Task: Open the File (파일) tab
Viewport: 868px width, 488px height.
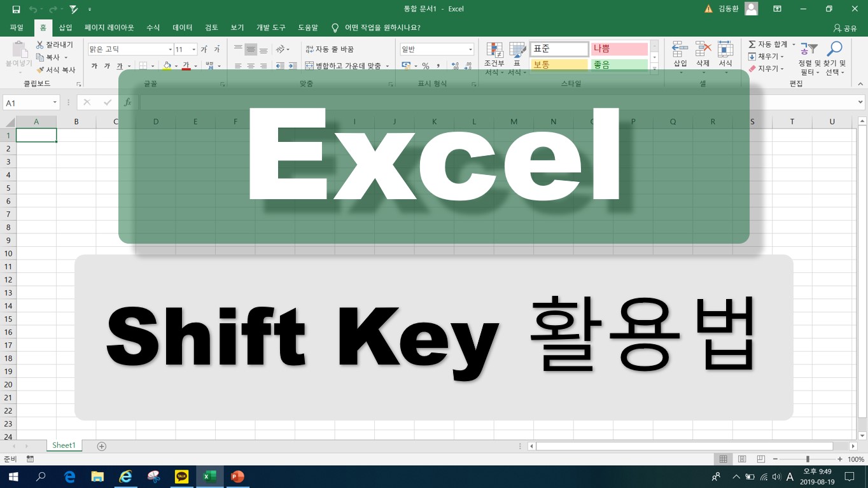Action: pos(17,27)
